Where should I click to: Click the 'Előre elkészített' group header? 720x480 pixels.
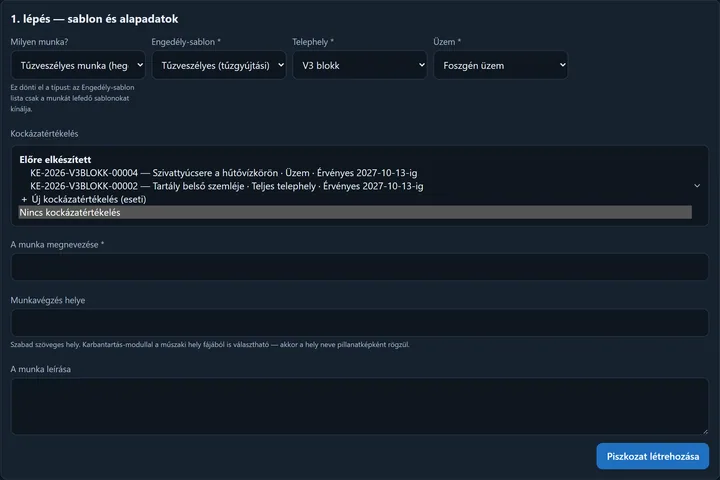click(55, 160)
